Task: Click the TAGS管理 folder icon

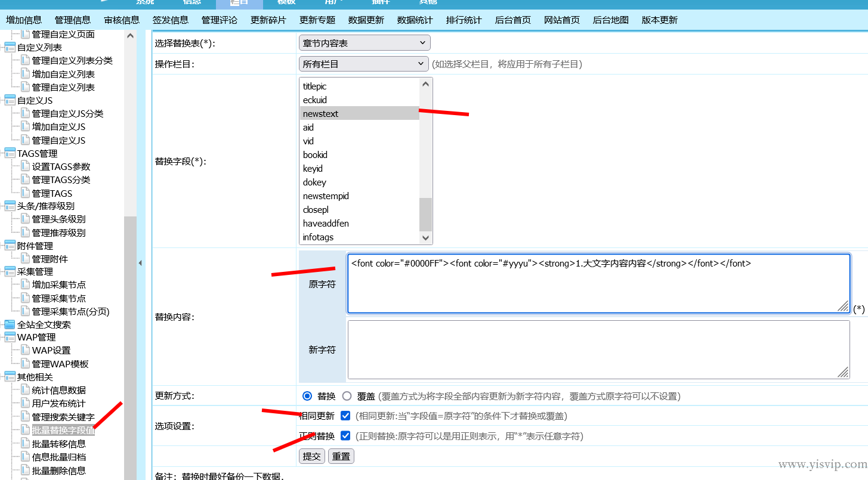Action: [11, 153]
